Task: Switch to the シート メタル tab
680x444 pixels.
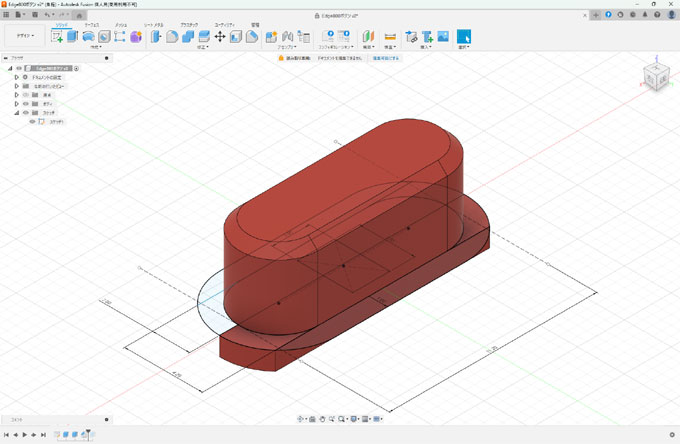Action: (x=154, y=23)
